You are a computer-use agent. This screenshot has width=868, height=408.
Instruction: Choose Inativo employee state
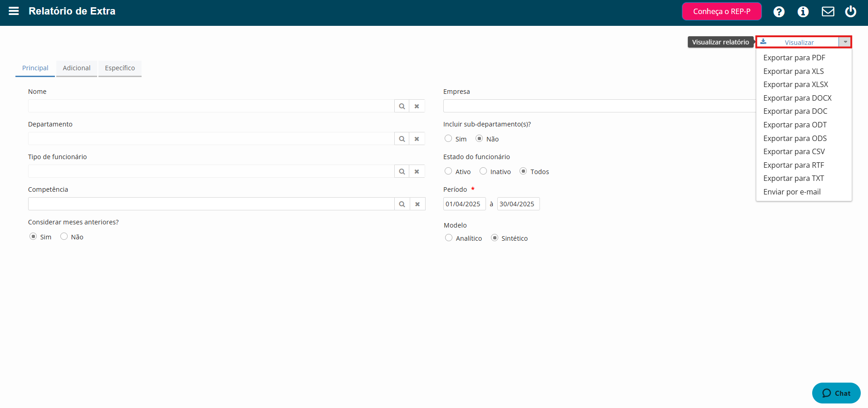pos(483,171)
